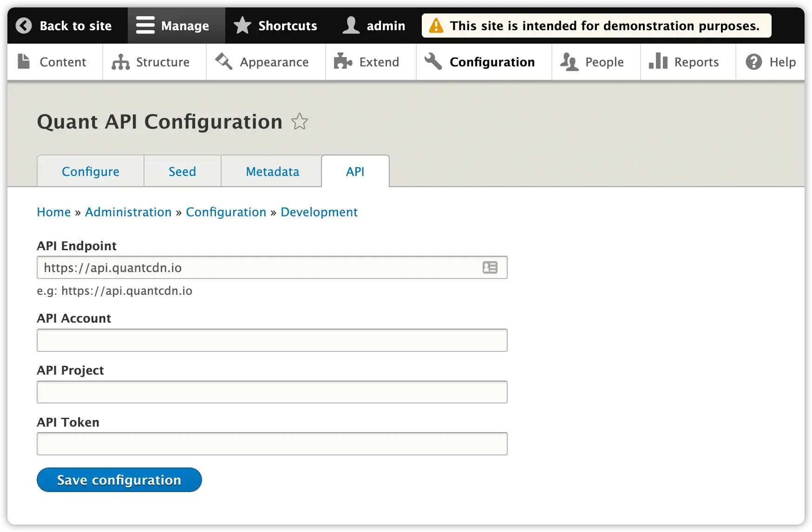Follow the Development breadcrumb link
Image resolution: width=812 pixels, height=532 pixels.
[319, 212]
